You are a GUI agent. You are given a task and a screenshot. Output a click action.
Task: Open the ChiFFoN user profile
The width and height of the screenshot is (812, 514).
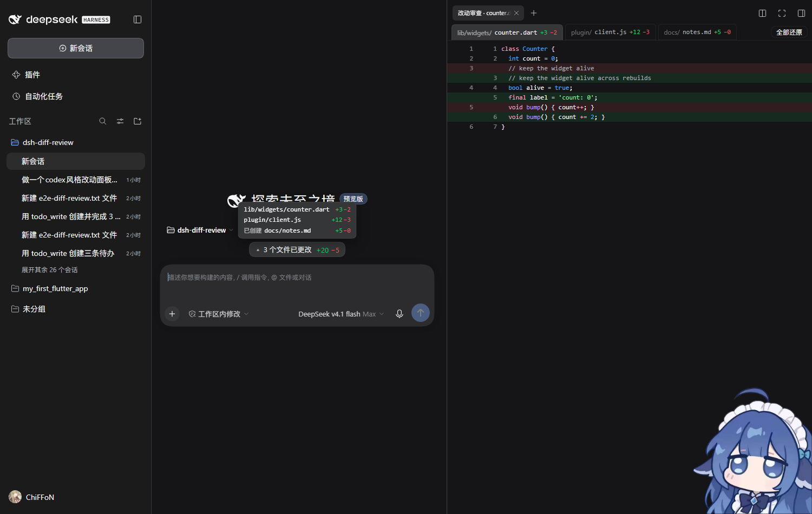tap(32, 497)
